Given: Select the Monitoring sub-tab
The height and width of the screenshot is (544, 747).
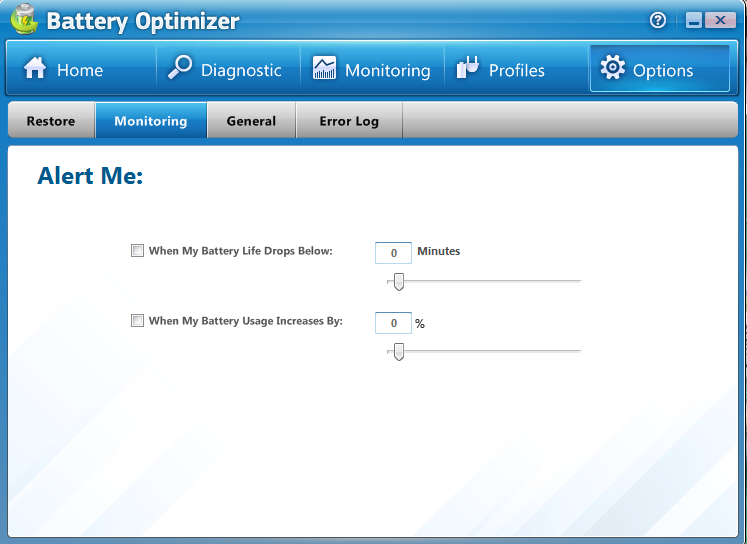Looking at the screenshot, I should click(151, 121).
